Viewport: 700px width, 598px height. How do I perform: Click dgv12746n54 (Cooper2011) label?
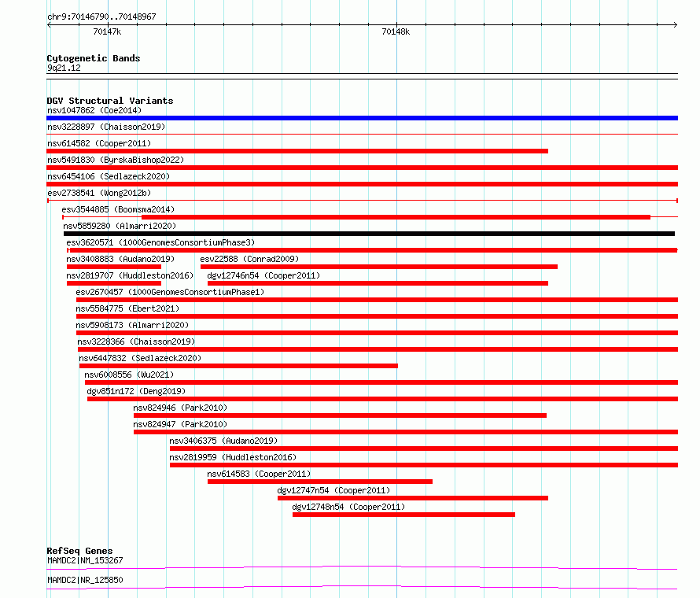(x=263, y=275)
